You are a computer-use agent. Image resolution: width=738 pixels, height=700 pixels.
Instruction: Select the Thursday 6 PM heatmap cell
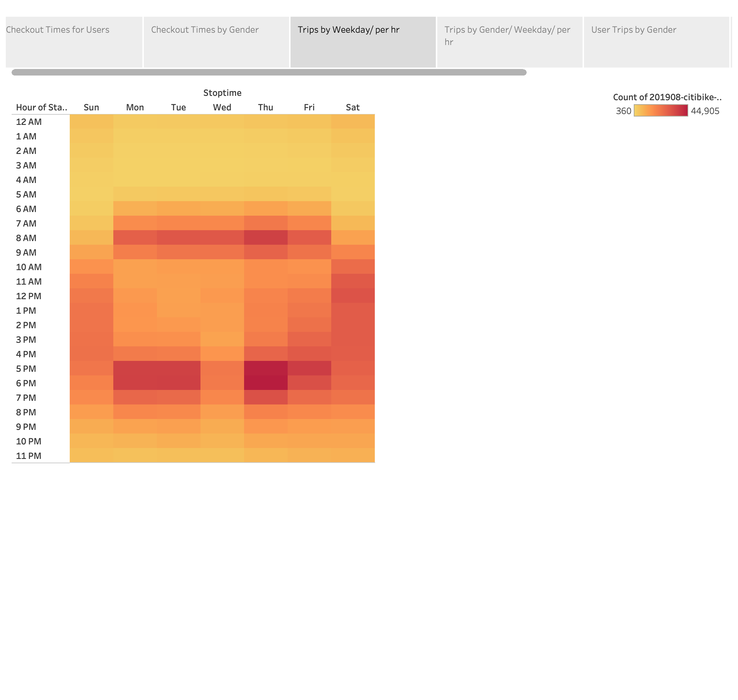pyautogui.click(x=266, y=383)
